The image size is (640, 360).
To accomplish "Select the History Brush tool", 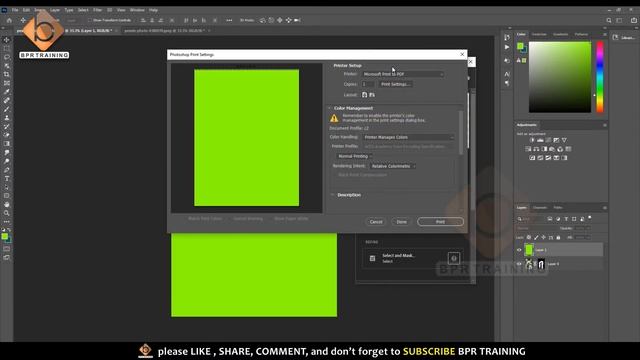I will pyautogui.click(x=7, y=127).
